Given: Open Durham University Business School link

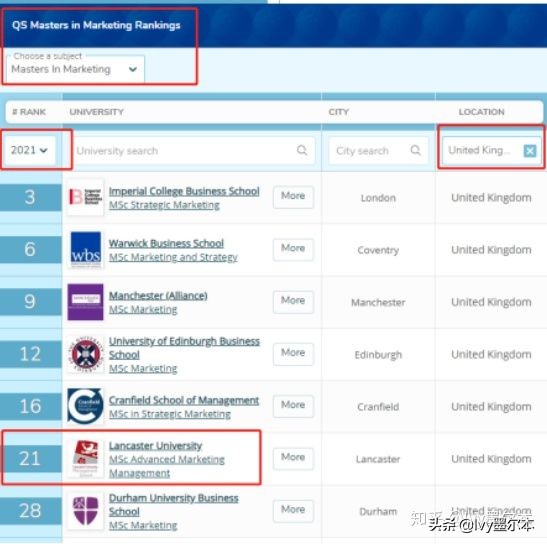Looking at the screenshot, I should pyautogui.click(x=173, y=505).
